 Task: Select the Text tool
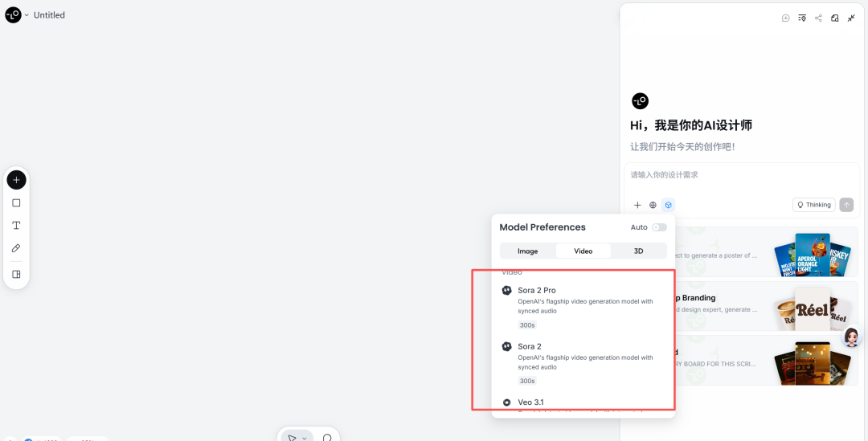pos(16,226)
